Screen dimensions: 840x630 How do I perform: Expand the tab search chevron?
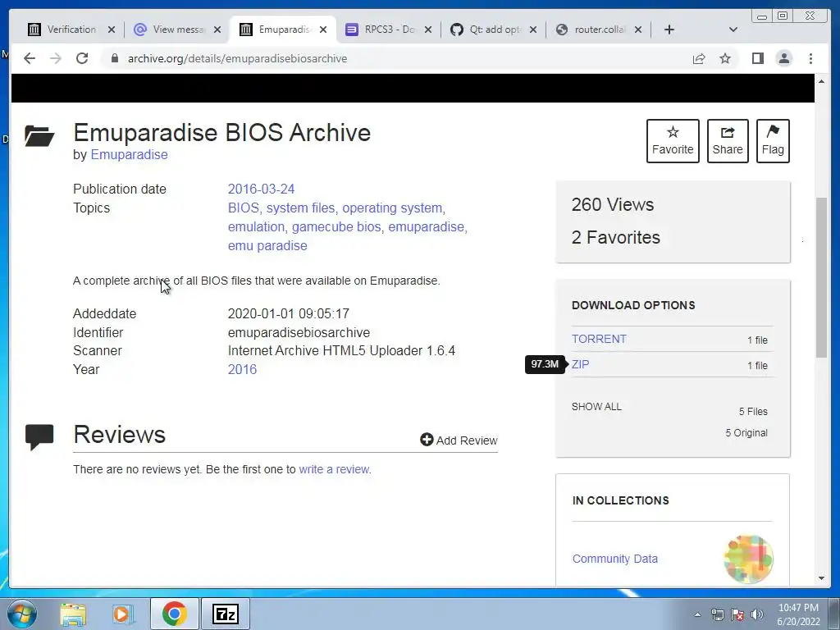[733, 30]
